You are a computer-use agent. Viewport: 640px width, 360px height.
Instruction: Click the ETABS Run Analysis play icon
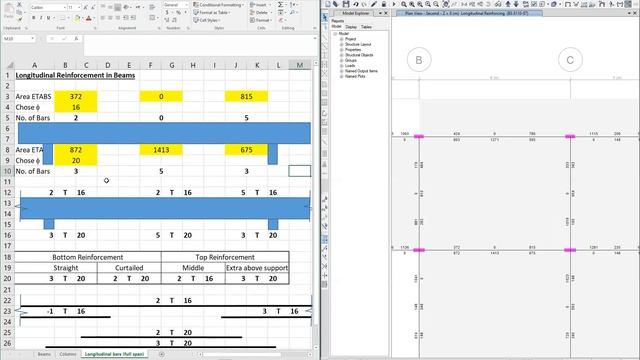[393, 4]
